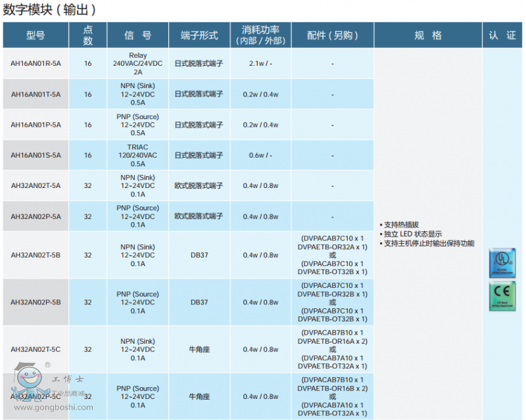The width and height of the screenshot is (526, 420).
Task: Click the cartoon mascot watermark logo
Action: point(28,382)
